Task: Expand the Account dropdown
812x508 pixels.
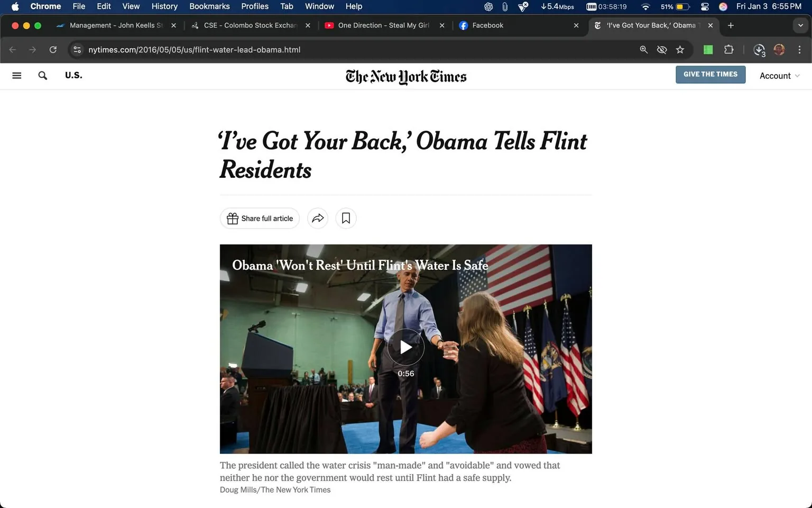Action: pos(780,76)
